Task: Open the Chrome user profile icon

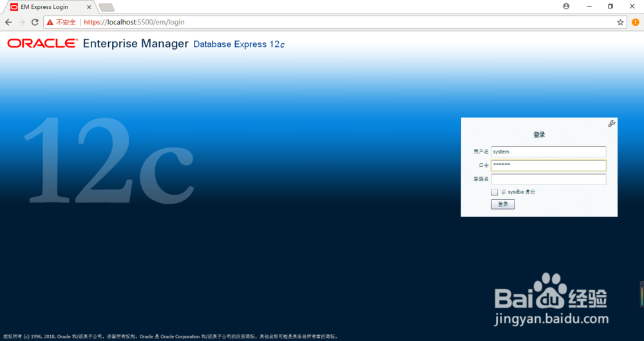Action: 566,6
